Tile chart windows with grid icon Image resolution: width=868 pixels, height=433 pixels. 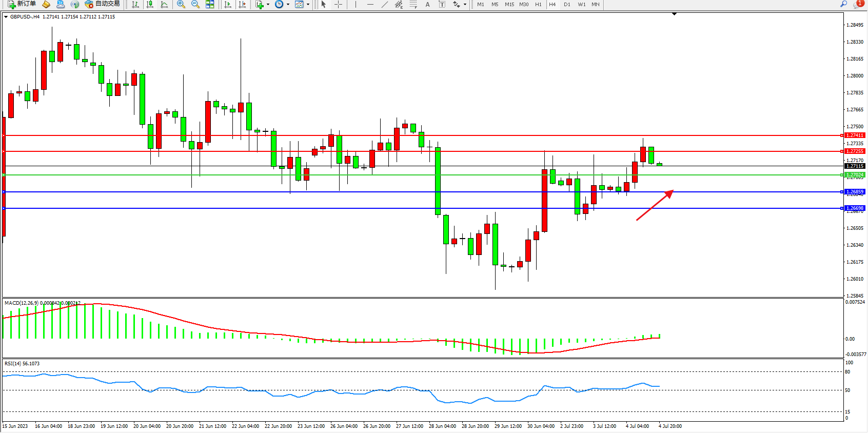pyautogui.click(x=210, y=4)
